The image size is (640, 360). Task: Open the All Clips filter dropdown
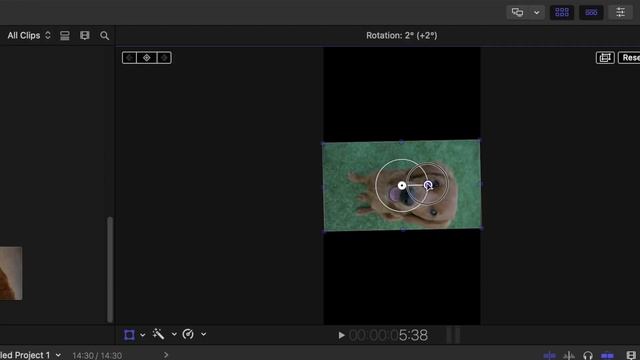[29, 36]
